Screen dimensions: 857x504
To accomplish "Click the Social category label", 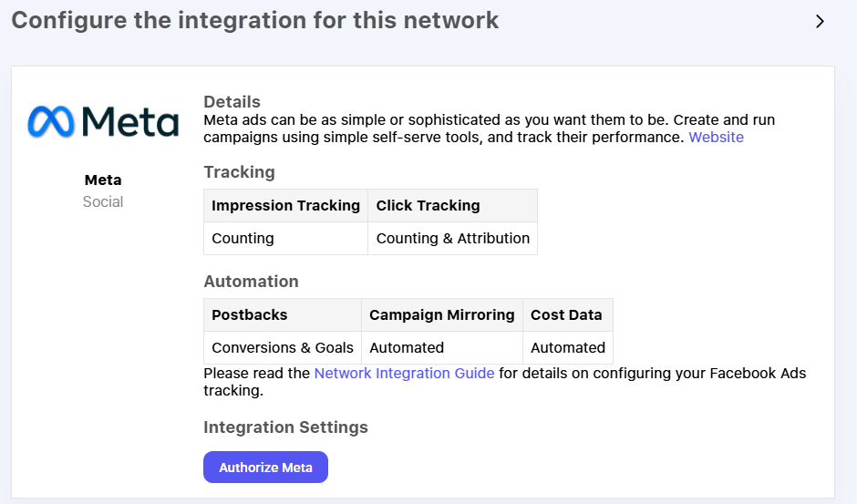I will pyautogui.click(x=103, y=201).
